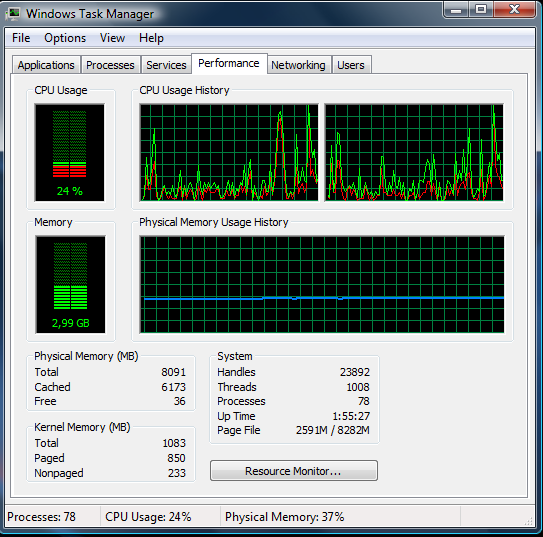Switch to the Services tab
Viewport: 543px width, 537px height.
(x=166, y=65)
